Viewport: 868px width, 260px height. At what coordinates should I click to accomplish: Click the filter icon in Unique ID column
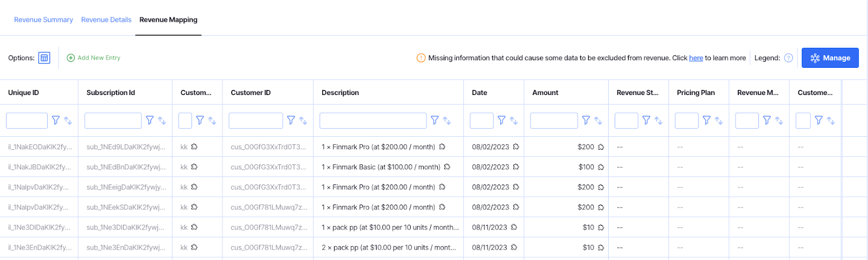click(x=56, y=121)
